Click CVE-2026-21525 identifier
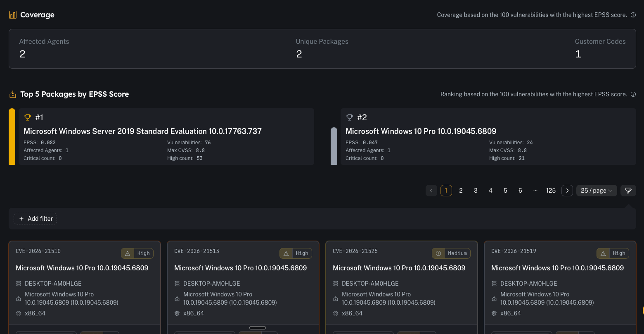Viewport: 644px width, 334px height. tap(355, 251)
